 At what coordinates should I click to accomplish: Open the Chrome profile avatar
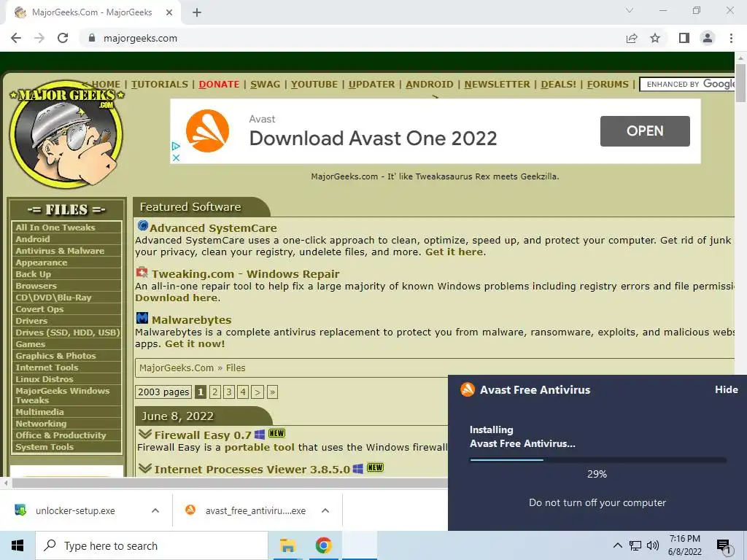(708, 38)
